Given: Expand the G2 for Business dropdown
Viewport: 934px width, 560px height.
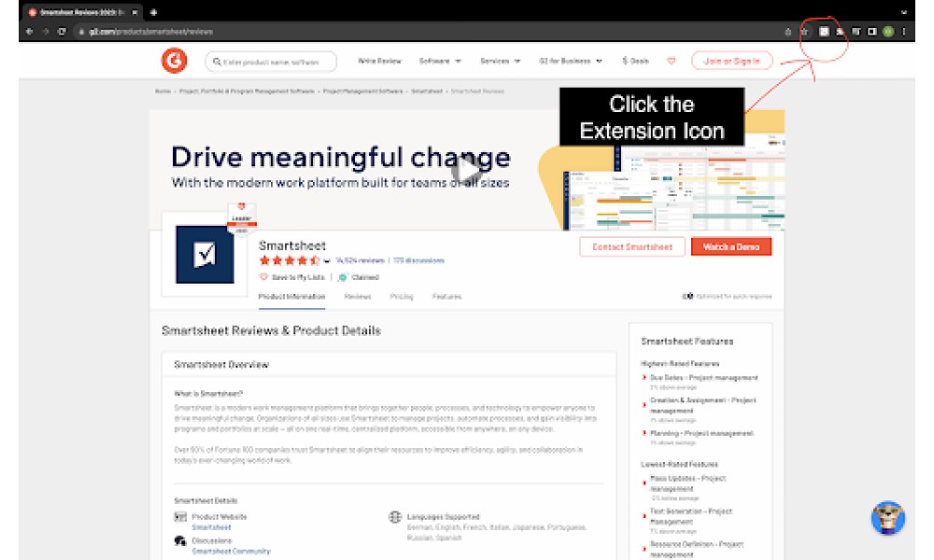Looking at the screenshot, I should click(x=571, y=61).
